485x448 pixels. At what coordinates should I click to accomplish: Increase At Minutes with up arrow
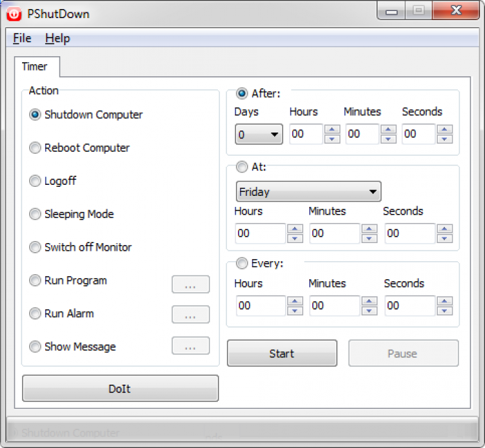tap(369, 229)
